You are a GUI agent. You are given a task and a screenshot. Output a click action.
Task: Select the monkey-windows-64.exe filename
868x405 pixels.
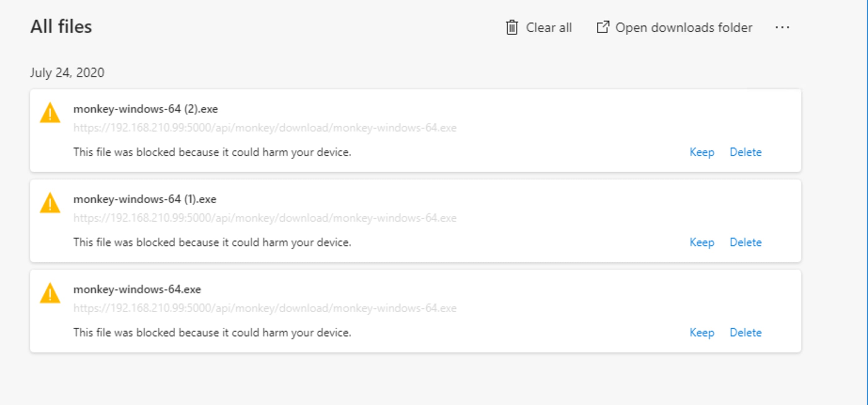click(x=137, y=289)
